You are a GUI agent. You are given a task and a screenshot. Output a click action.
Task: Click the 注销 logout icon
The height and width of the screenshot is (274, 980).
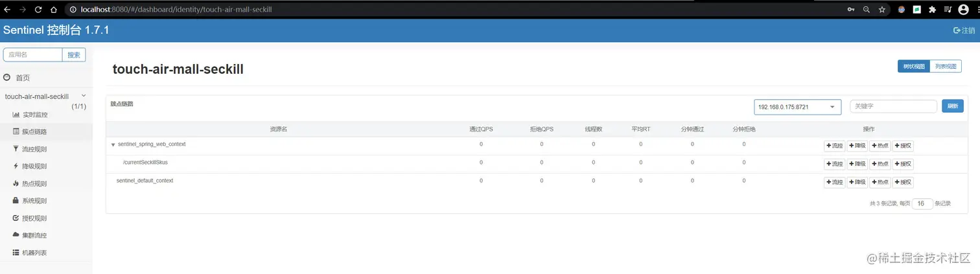pos(964,30)
